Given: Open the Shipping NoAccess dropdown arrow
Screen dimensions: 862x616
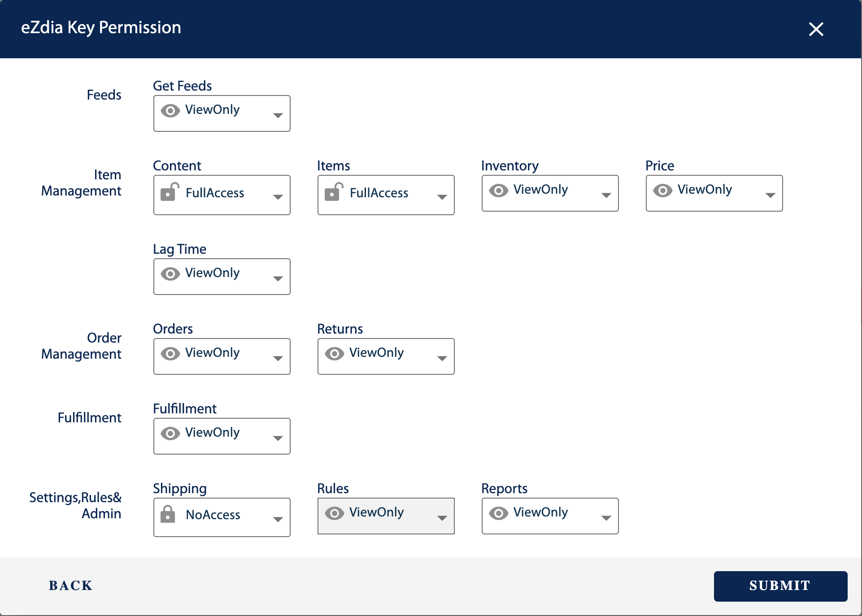Looking at the screenshot, I should [x=278, y=519].
